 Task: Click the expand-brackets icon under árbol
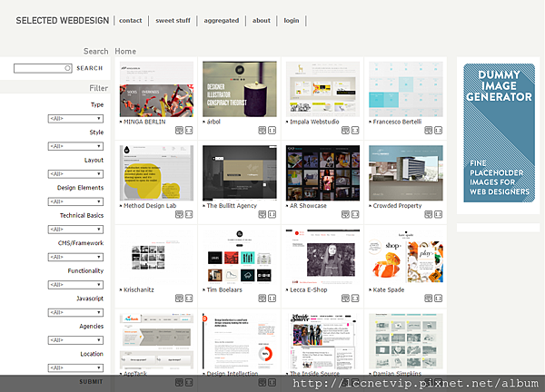point(272,130)
